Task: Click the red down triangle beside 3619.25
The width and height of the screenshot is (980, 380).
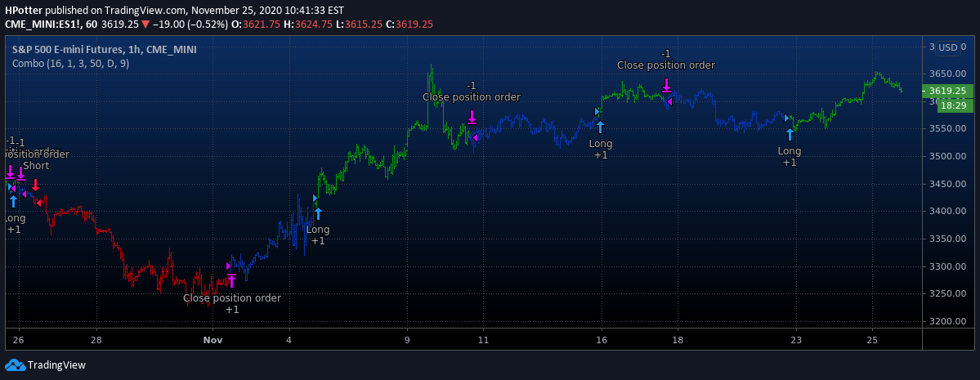Action: (145, 25)
